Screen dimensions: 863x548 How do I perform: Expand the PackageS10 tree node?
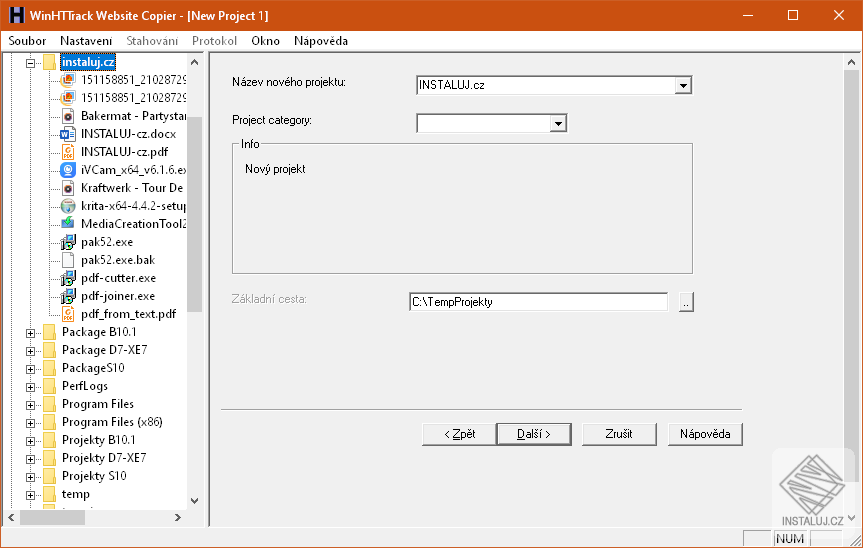click(x=30, y=369)
